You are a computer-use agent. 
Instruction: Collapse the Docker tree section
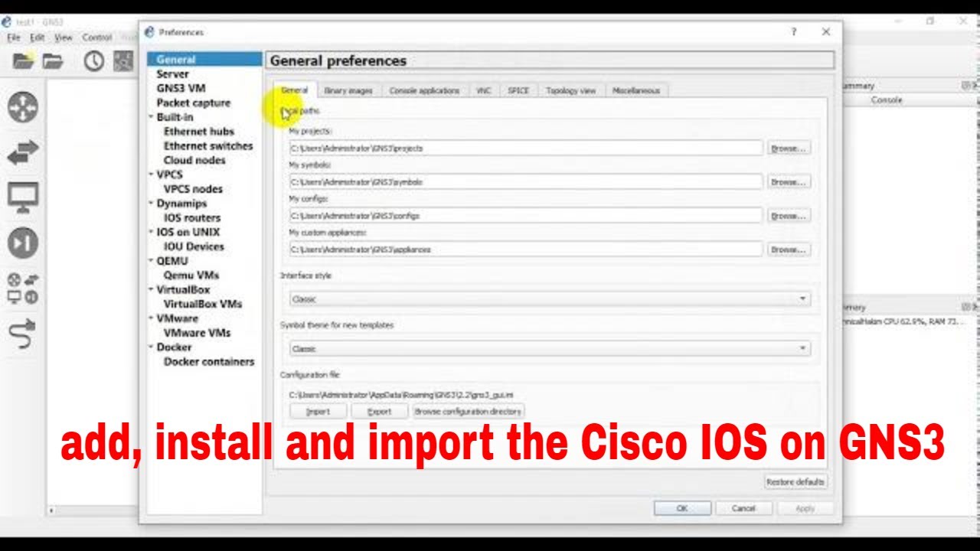[151, 347]
